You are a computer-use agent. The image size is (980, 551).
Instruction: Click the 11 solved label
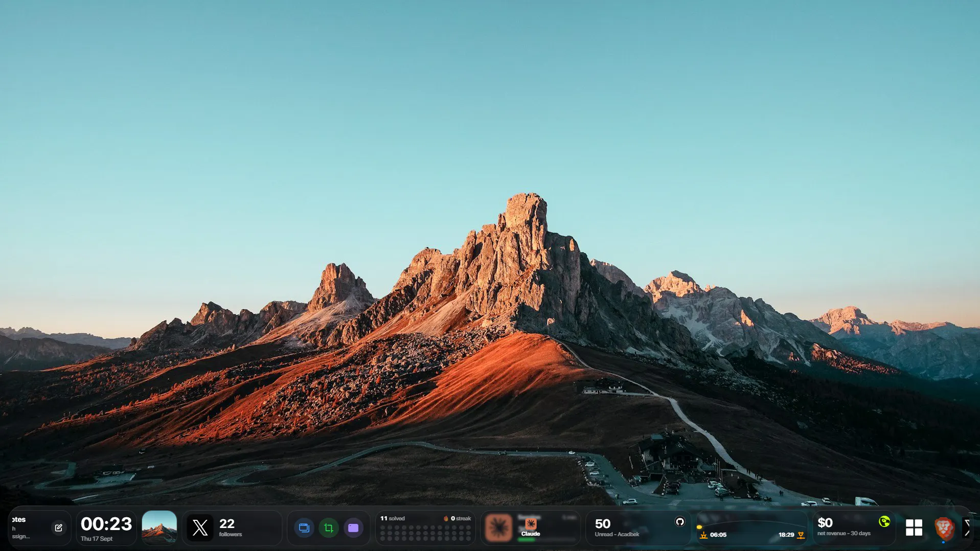[x=392, y=518]
